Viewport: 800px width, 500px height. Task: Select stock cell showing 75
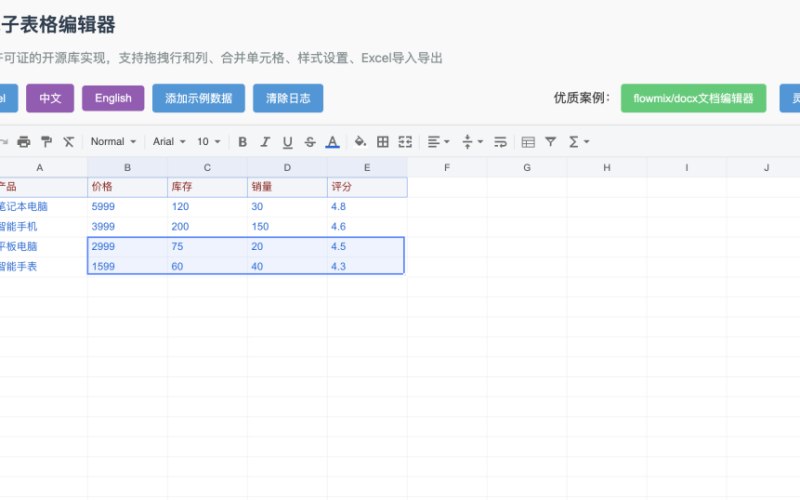(x=207, y=246)
